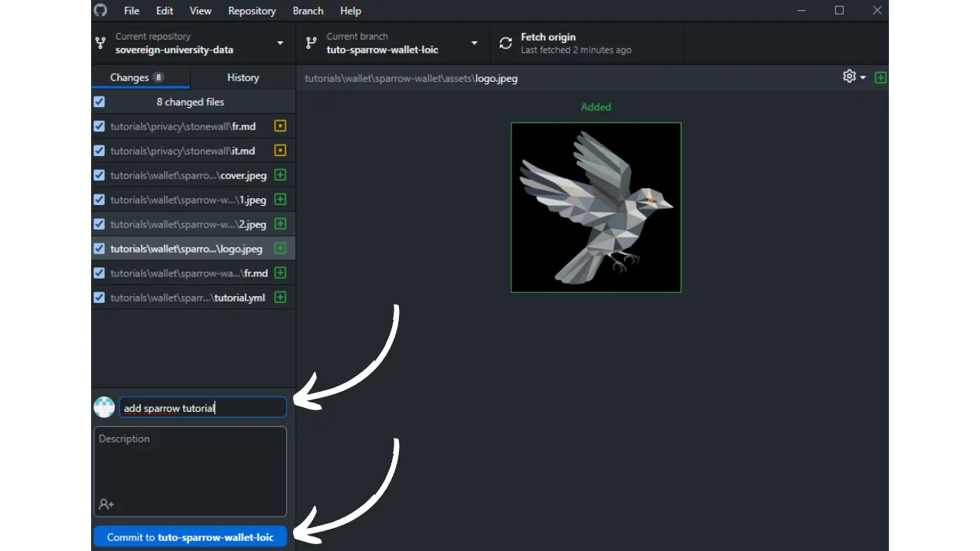This screenshot has height=551, width=980.
Task: Uncheck the 1.jpeg file checkbox
Action: coord(99,200)
